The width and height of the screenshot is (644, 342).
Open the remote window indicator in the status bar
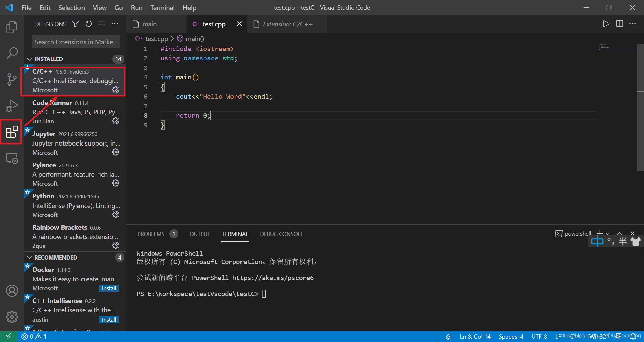point(8,336)
